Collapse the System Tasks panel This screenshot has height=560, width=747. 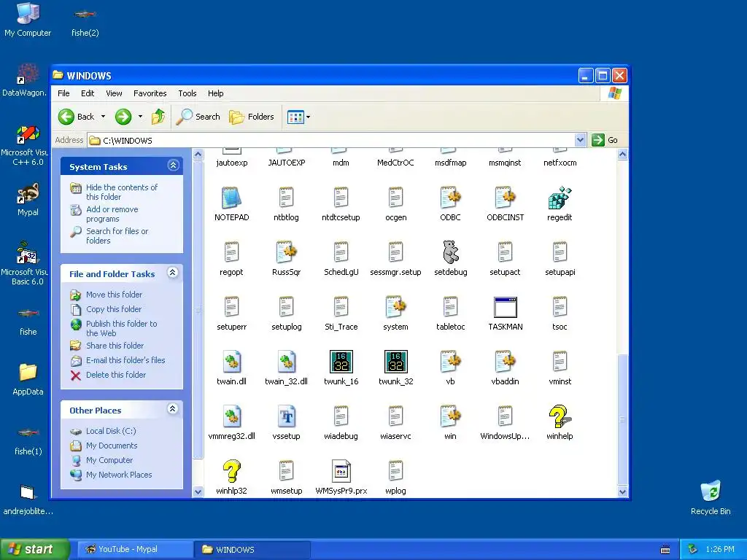173,166
